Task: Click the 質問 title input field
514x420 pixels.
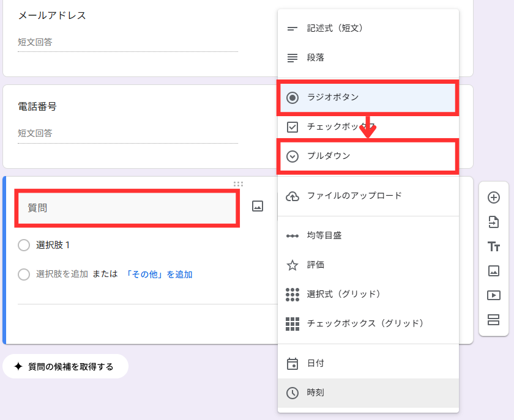Action: 127,208
